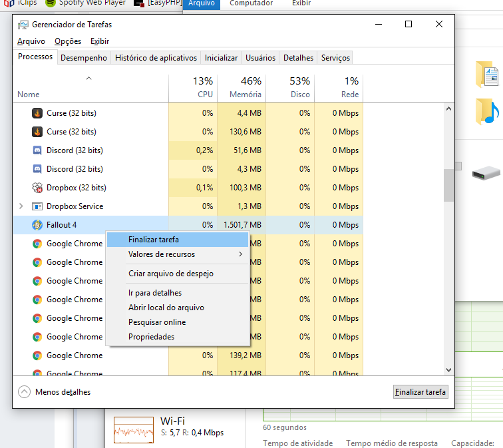Click the Discord icon in the 51,6 MB row
Screen dimensions: 503x448
point(37,150)
